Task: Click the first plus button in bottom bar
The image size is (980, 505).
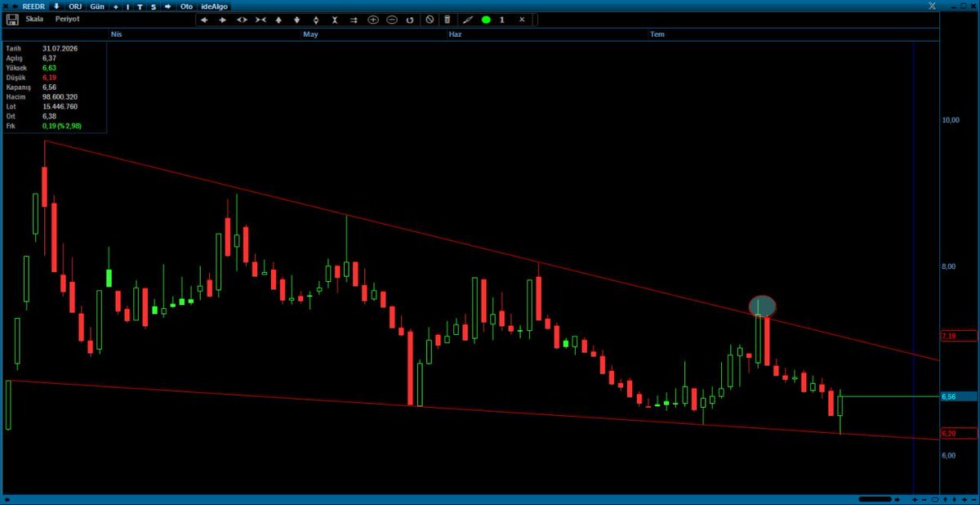Action: [915, 499]
